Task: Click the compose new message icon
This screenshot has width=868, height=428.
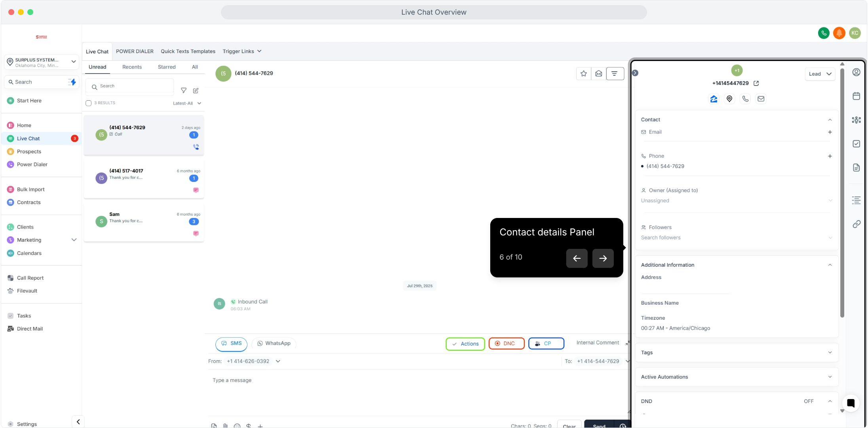Action: (196, 91)
